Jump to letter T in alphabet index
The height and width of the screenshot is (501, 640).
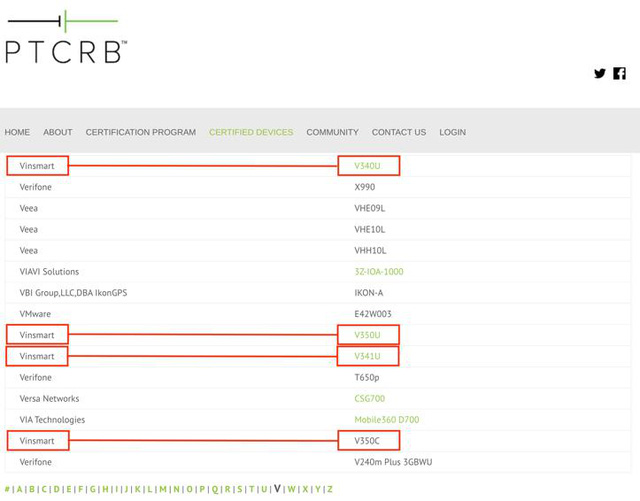pyautogui.click(x=252, y=489)
